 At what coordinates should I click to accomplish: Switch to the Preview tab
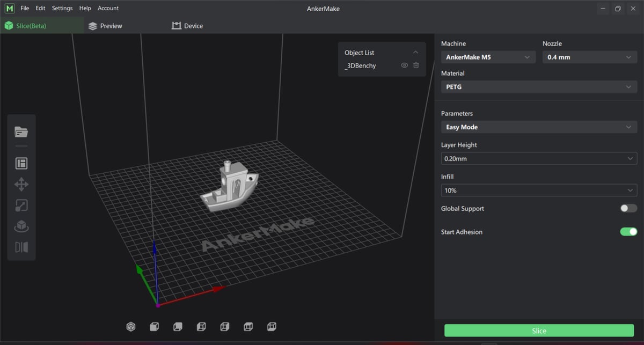coord(105,26)
